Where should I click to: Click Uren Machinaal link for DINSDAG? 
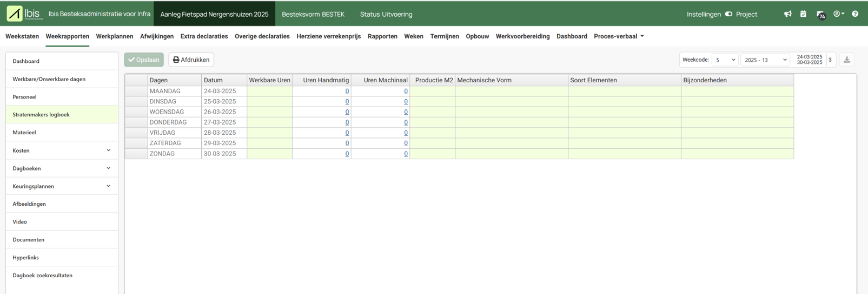pos(406,102)
